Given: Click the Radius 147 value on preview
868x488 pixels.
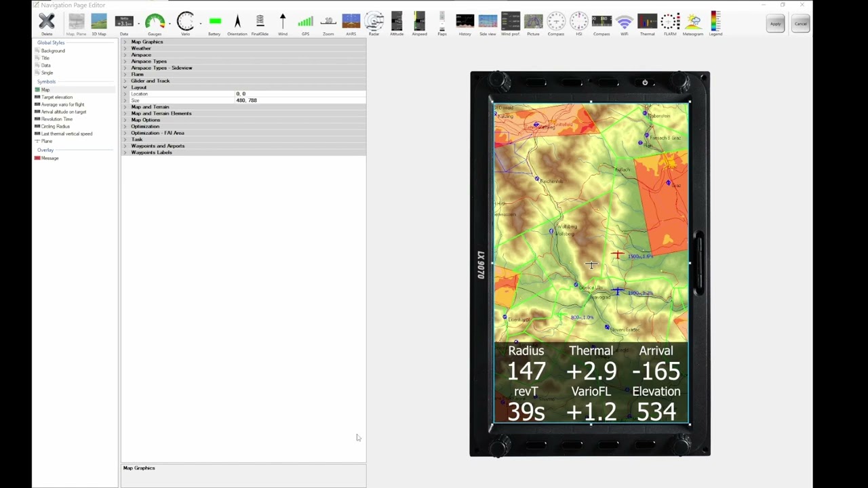Looking at the screenshot, I should pyautogui.click(x=526, y=371).
